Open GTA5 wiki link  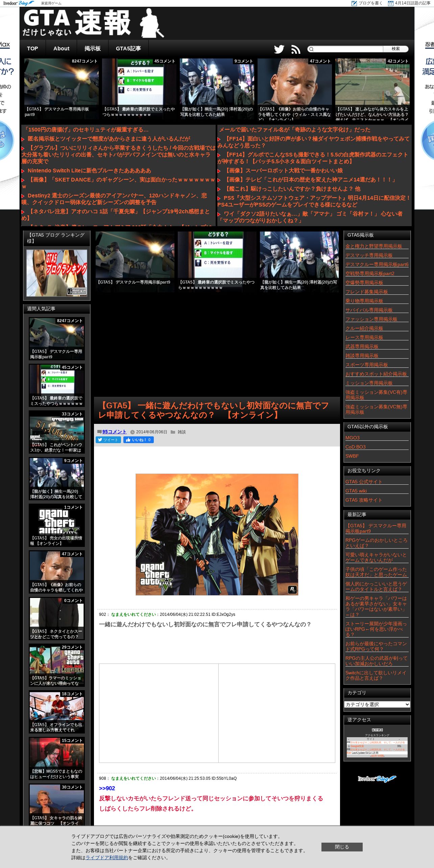click(x=356, y=491)
